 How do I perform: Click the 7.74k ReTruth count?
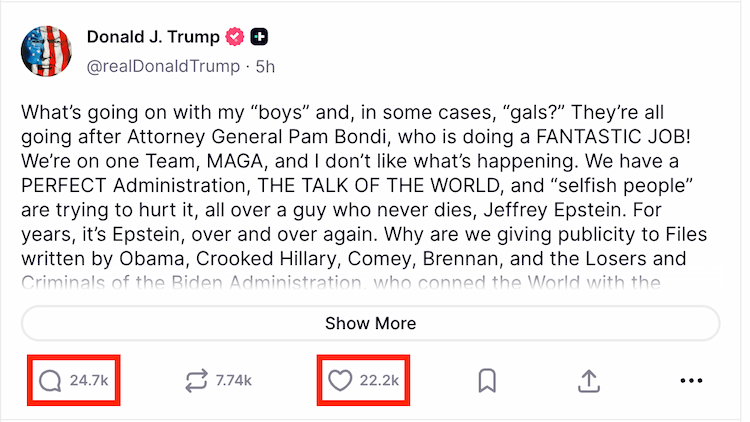coord(234,380)
